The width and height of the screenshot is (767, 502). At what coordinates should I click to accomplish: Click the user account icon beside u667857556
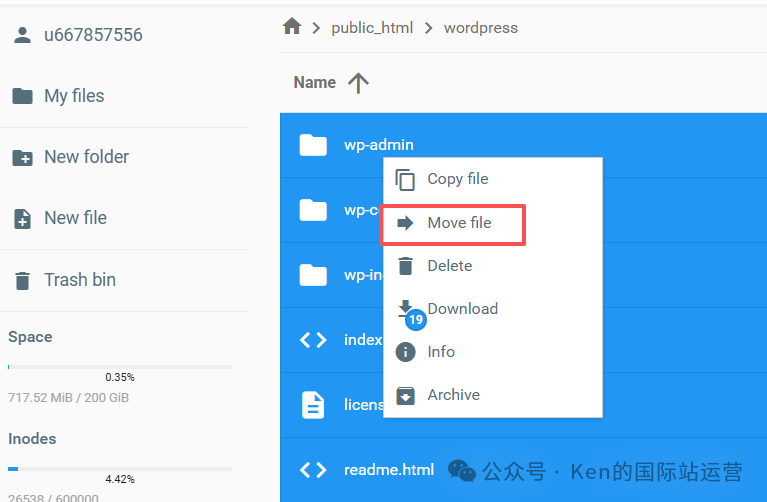23,35
